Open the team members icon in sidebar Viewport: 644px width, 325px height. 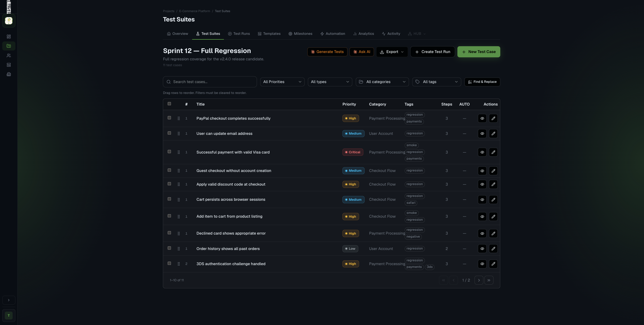pyautogui.click(x=9, y=56)
